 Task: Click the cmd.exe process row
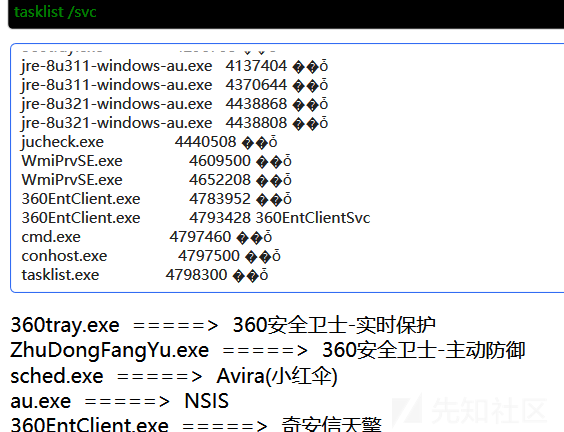tap(146, 237)
